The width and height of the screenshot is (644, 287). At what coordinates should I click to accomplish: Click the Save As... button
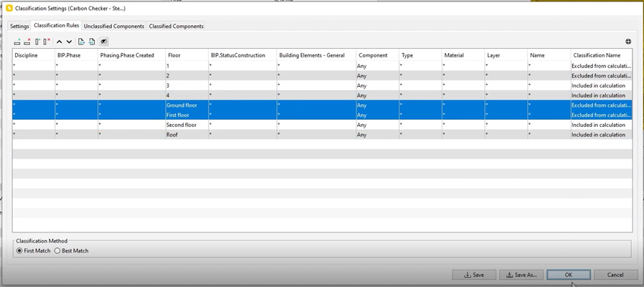tap(521, 275)
